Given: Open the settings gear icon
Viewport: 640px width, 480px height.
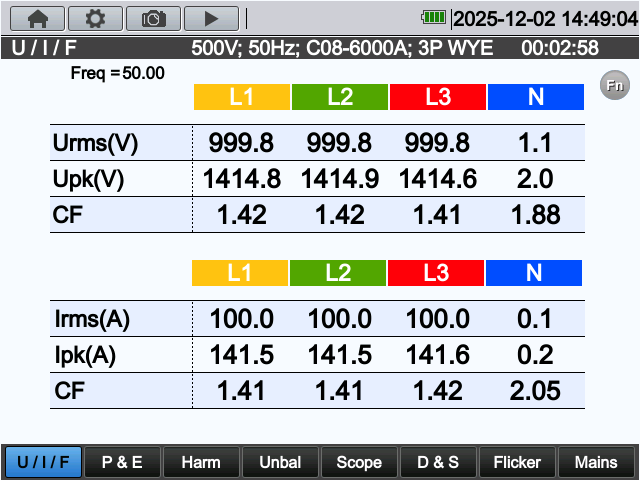Looking at the screenshot, I should coord(95,17).
